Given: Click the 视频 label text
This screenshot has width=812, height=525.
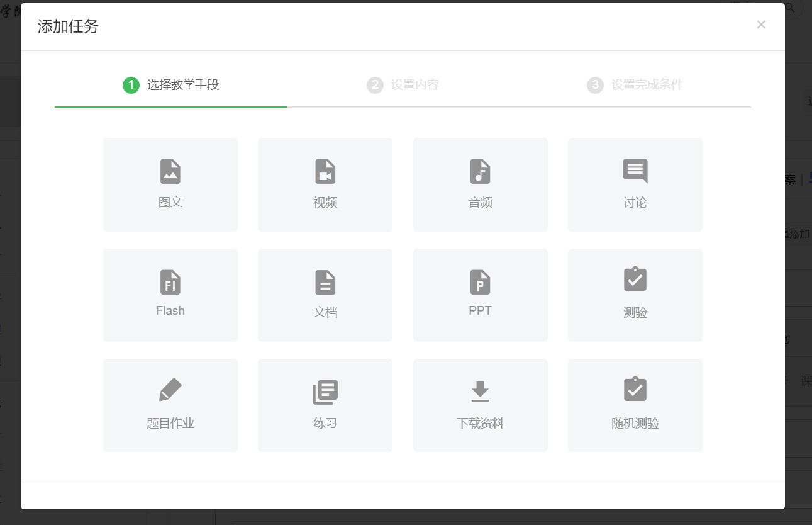Looking at the screenshot, I should click(x=325, y=203).
